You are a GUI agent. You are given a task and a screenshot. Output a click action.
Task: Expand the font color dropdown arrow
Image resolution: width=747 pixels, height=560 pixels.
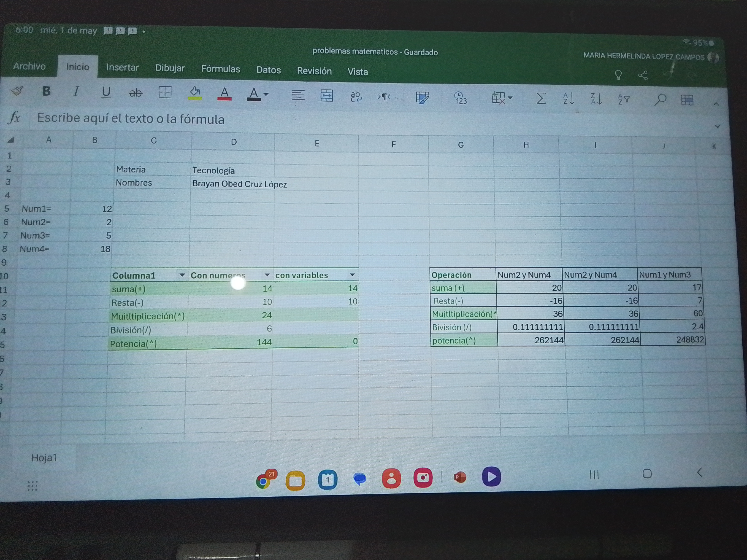(266, 94)
